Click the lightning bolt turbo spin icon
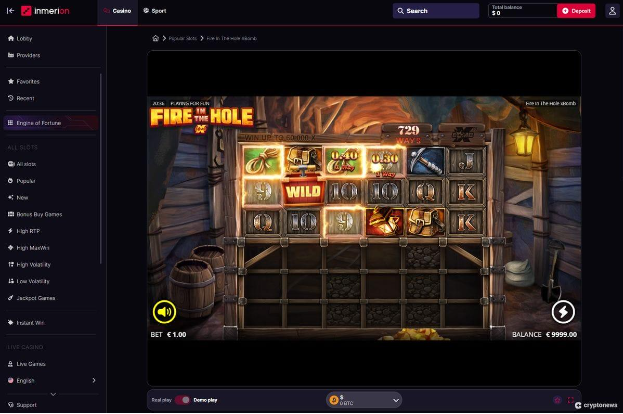The width and height of the screenshot is (623, 414). (x=563, y=312)
